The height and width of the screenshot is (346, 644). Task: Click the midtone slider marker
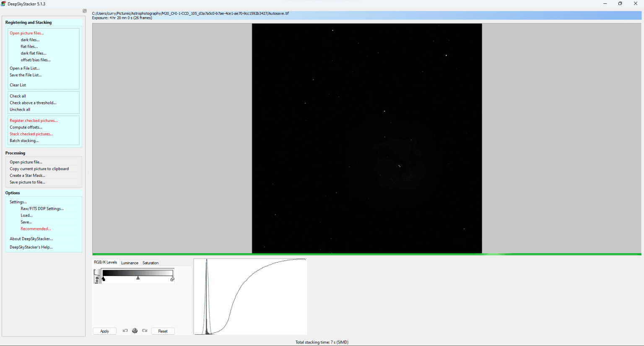point(138,278)
